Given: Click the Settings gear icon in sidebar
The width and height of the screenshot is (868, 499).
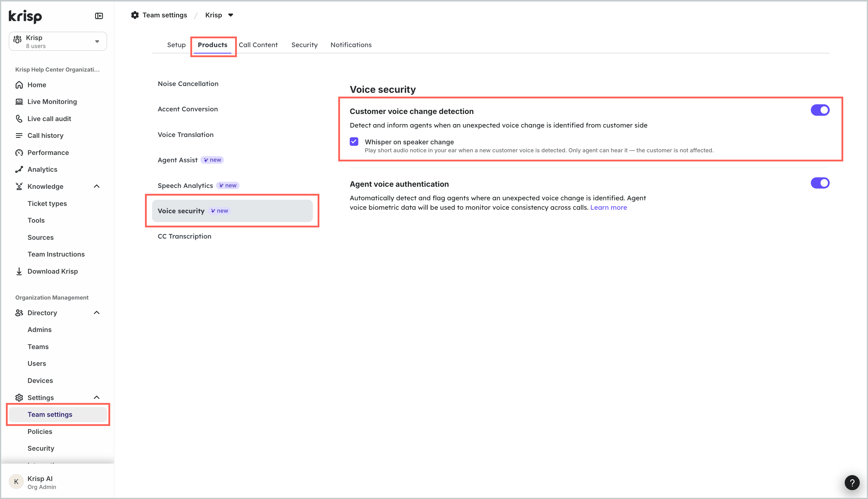Looking at the screenshot, I should point(19,398).
